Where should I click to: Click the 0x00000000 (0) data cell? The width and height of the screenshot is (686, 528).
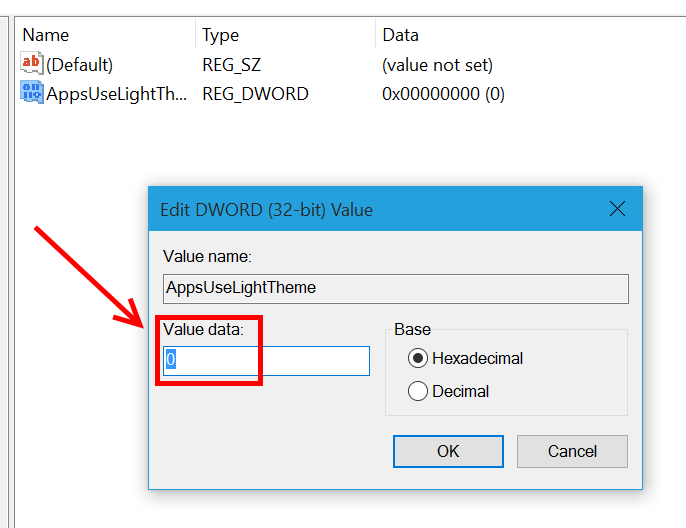click(x=443, y=94)
